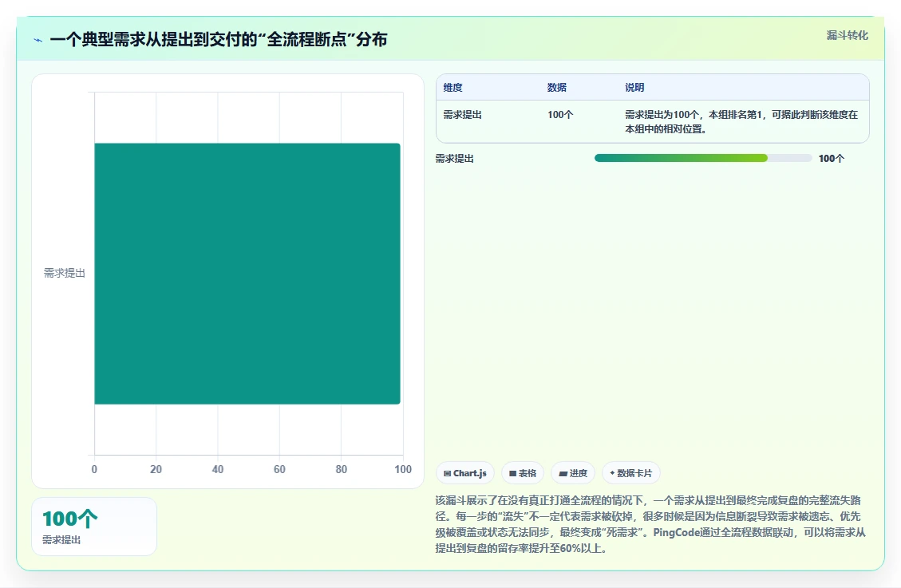
Task: Click the 漏斗转化 tag label
Action: tap(847, 36)
